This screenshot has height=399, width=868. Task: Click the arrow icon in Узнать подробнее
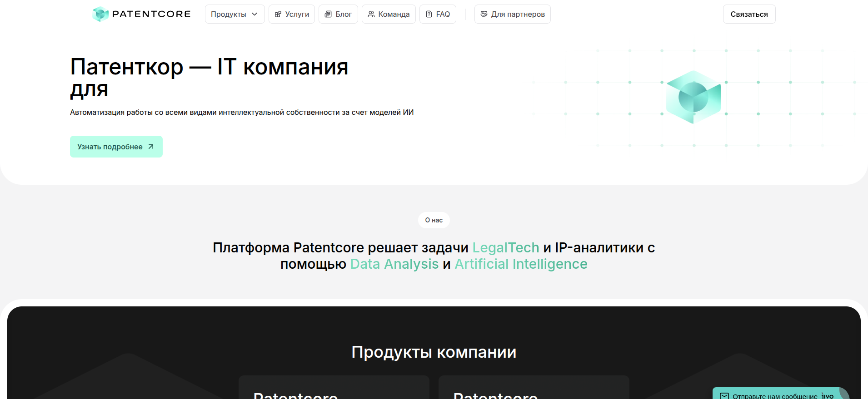pyautogui.click(x=151, y=147)
